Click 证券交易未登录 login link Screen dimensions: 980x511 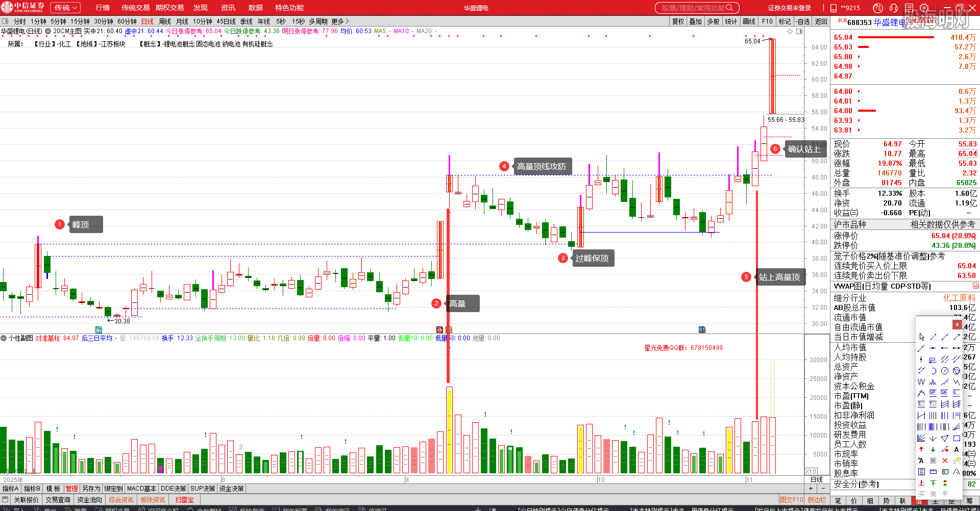click(x=789, y=8)
